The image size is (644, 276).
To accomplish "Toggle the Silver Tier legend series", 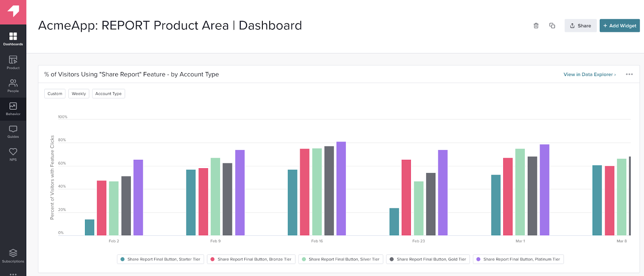I will [341, 259].
